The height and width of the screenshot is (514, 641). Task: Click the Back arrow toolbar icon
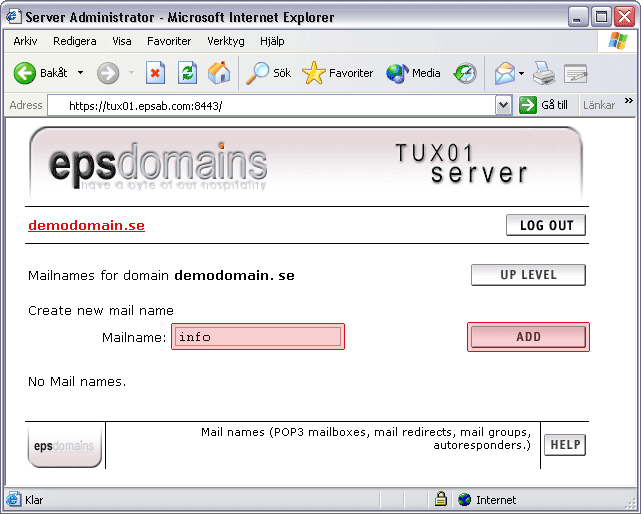25,73
